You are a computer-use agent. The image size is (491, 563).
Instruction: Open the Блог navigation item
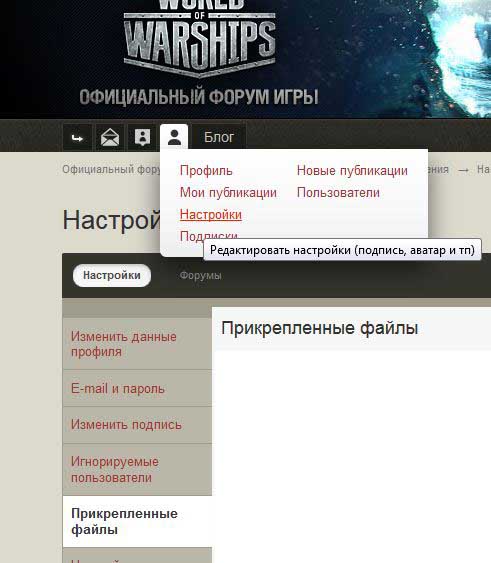(219, 138)
